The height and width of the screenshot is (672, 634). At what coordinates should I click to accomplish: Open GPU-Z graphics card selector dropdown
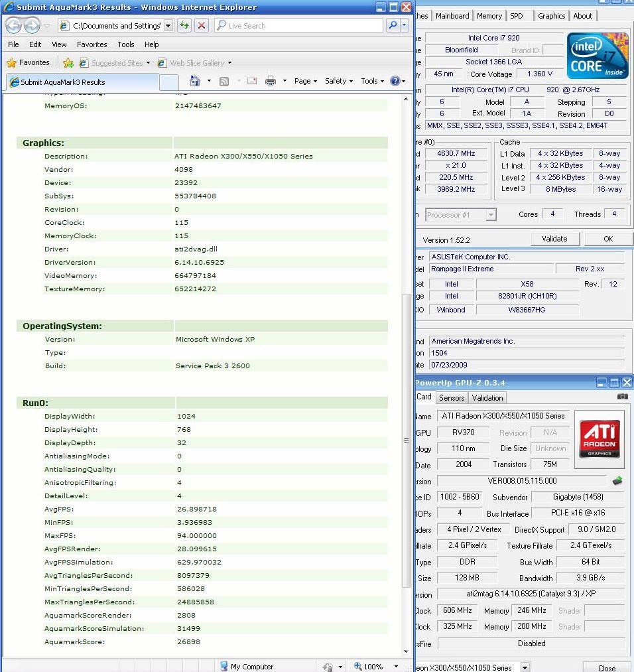point(525,667)
